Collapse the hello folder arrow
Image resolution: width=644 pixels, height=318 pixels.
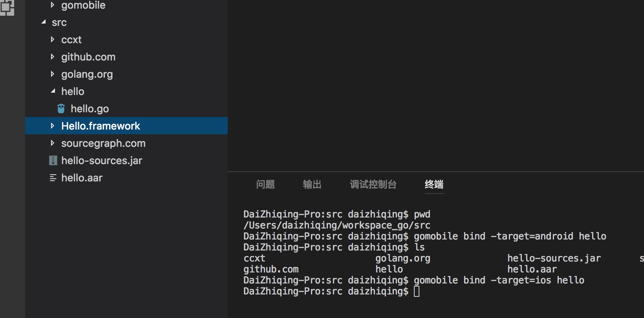coord(53,91)
